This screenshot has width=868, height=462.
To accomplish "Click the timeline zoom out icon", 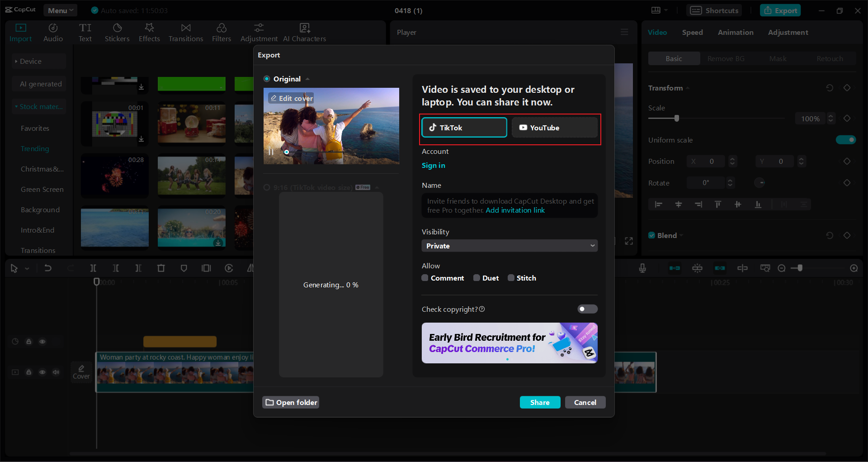I will (x=782, y=268).
